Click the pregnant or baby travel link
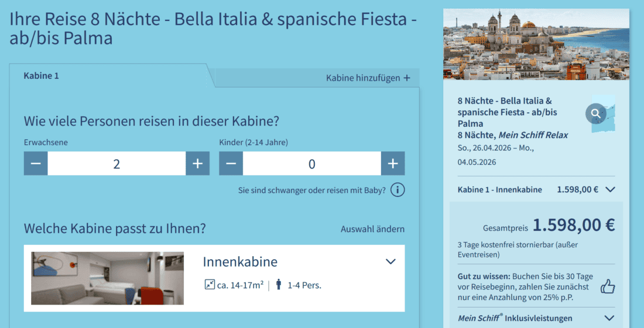 pyautogui.click(x=312, y=190)
